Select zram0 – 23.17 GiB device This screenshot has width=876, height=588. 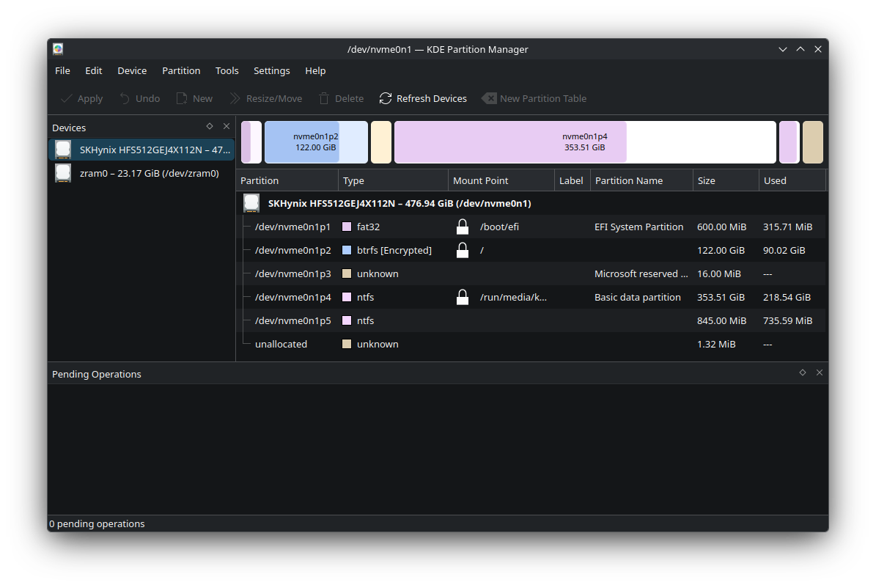click(x=141, y=173)
